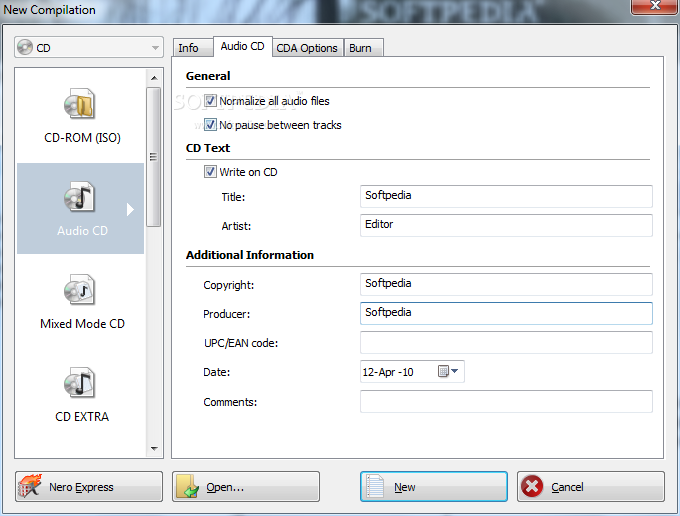
Task: Open the CDA Options tab
Action: point(308,48)
